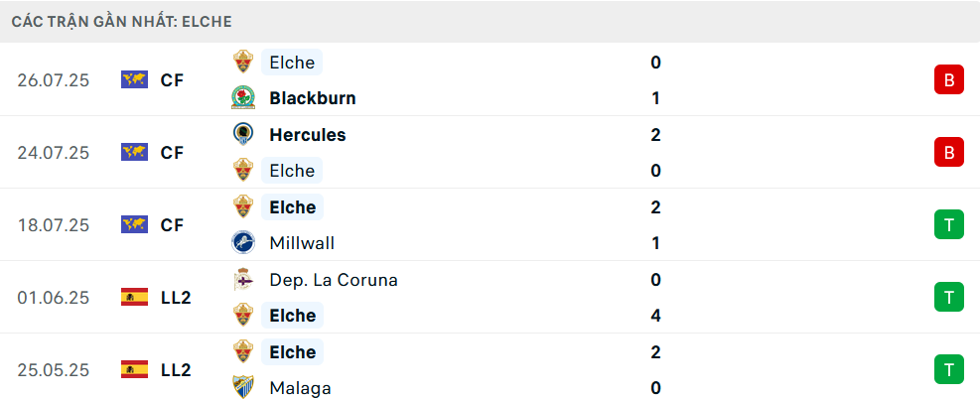Image resolution: width=980 pixels, height=400 pixels.
Task: Click green T badge for Millwall match
Action: point(949,224)
